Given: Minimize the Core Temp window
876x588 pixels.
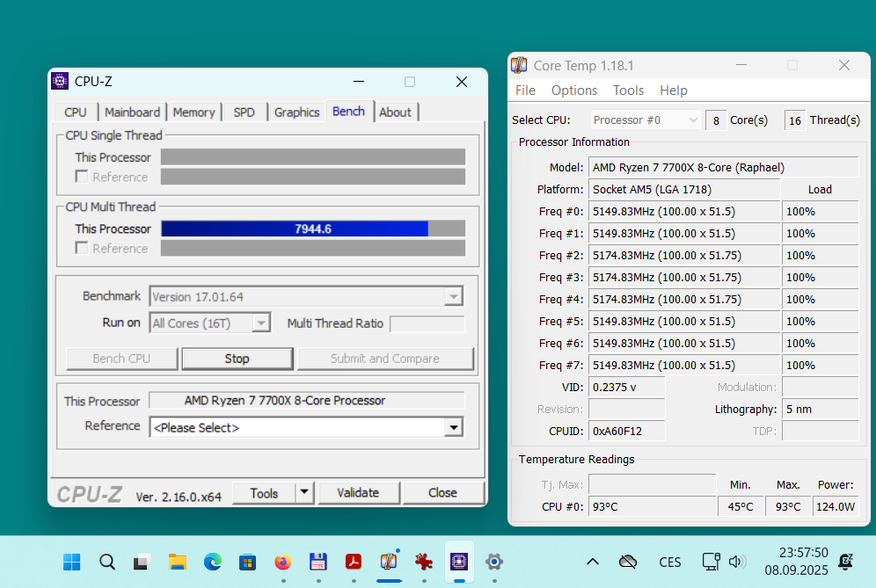Looking at the screenshot, I should pyautogui.click(x=741, y=65).
